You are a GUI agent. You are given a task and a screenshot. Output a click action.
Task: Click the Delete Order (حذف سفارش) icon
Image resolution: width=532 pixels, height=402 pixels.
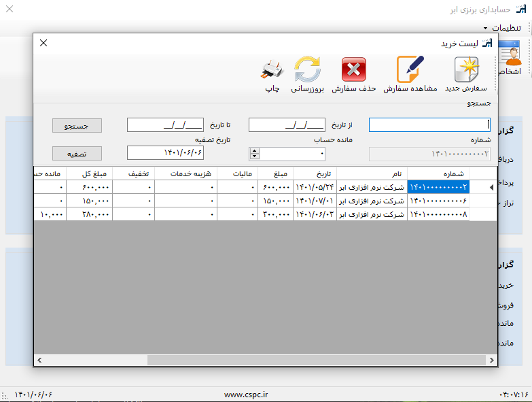coord(353,70)
